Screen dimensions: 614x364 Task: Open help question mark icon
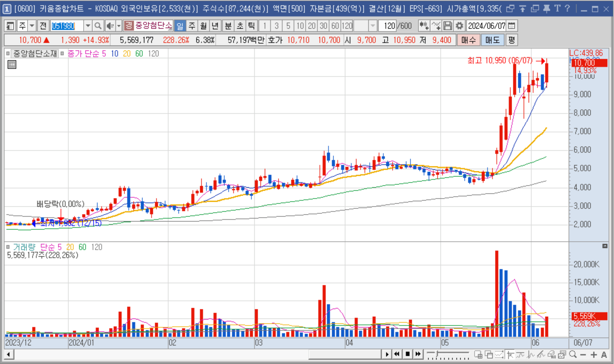click(x=568, y=8)
